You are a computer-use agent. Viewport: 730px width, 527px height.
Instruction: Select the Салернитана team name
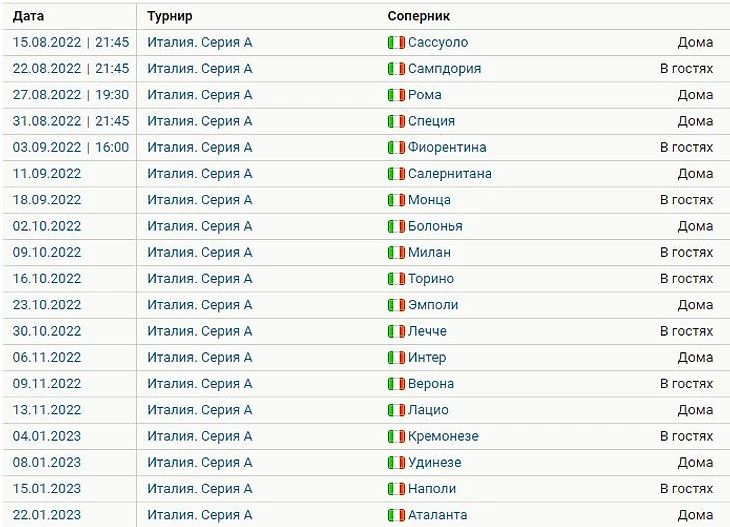[449, 174]
